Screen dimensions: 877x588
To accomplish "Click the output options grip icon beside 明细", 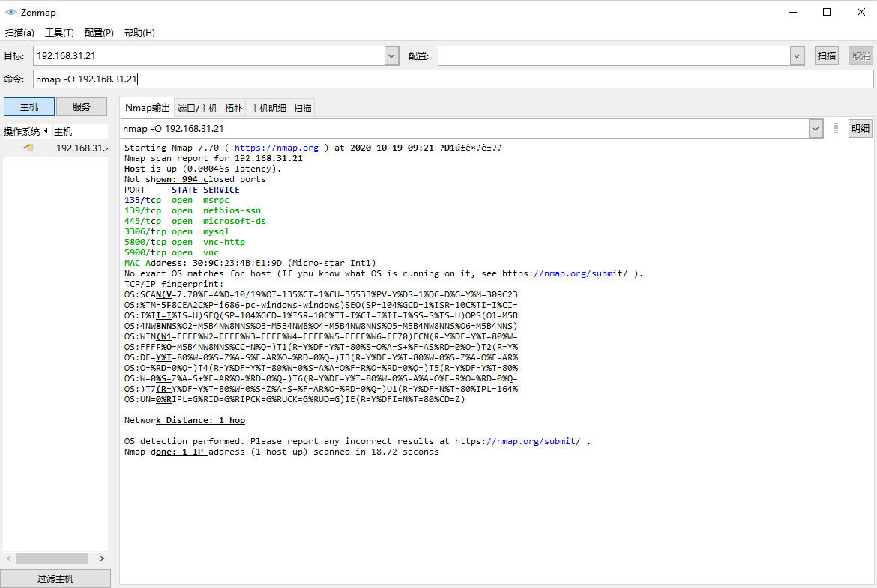I will 836,129.
